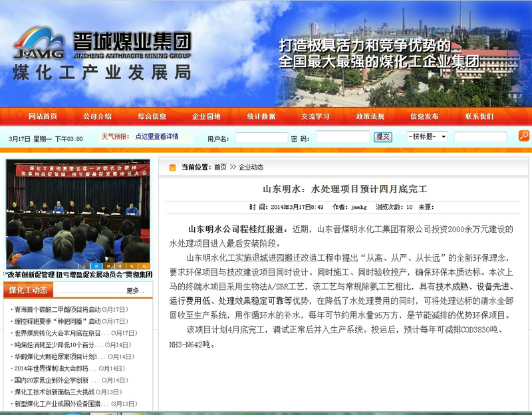Click the 首页 breadcrumb link
This screenshot has height=415, width=532.
[x=220, y=167]
